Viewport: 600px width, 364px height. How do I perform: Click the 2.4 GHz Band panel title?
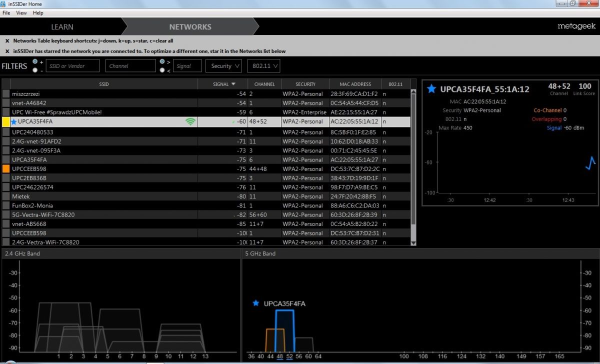pyautogui.click(x=22, y=253)
